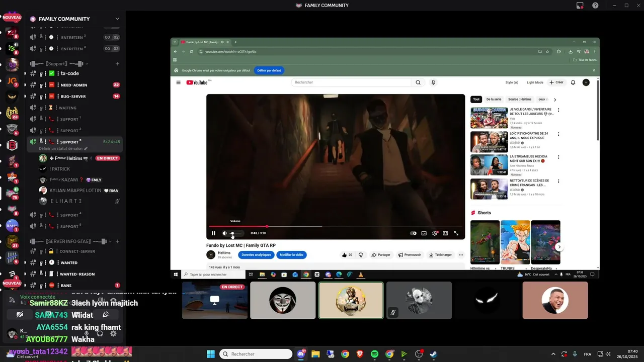Click YouTube search magnifier button
The height and width of the screenshot is (362, 644).
coord(418,82)
